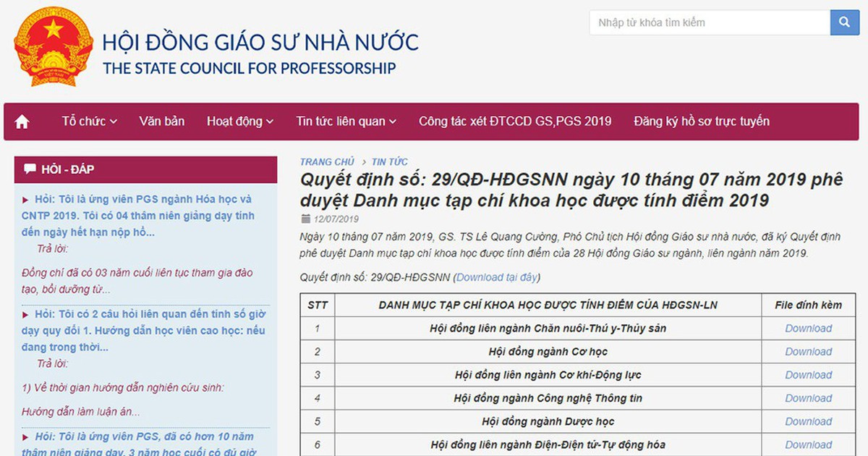The image size is (868, 456).
Task: Click the File đính kèm column header
Action: click(809, 305)
